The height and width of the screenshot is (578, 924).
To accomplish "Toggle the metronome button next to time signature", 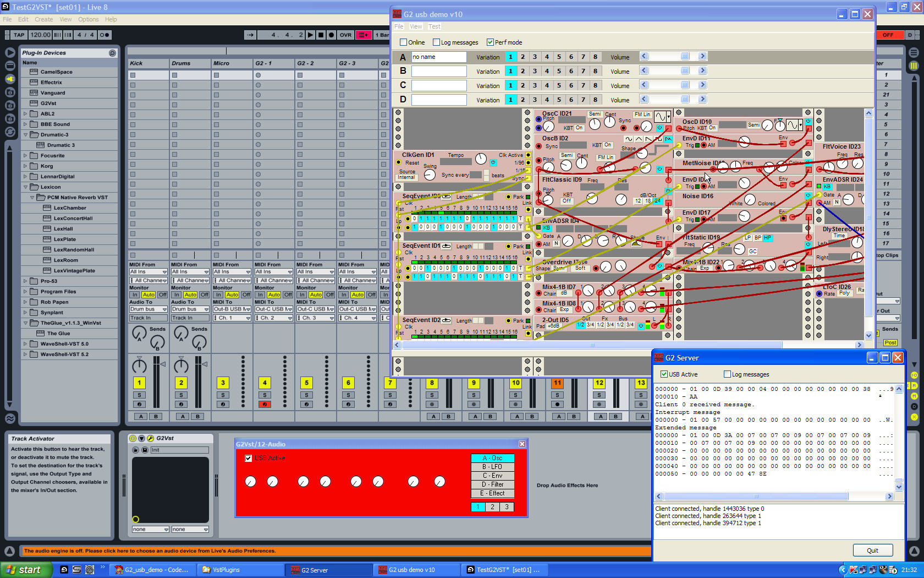I will click(104, 35).
